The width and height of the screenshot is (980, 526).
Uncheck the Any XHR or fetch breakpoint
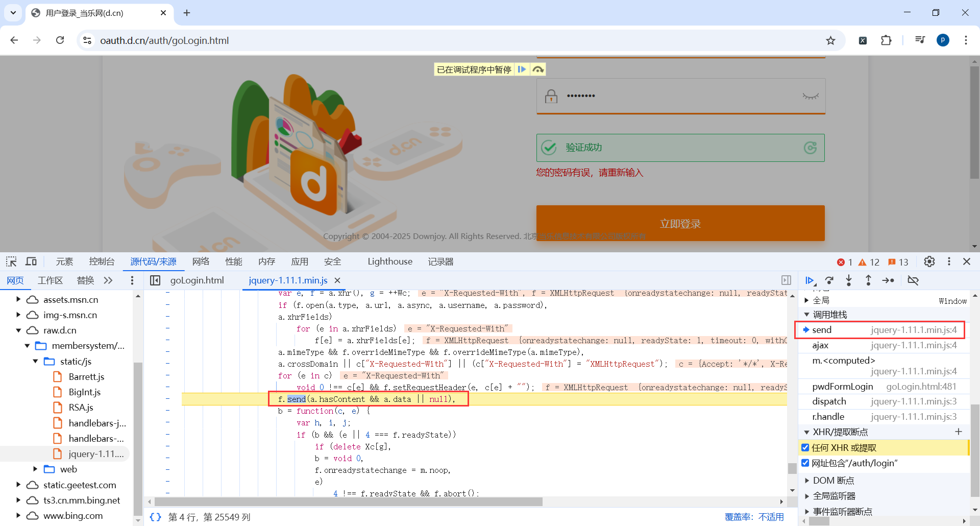pyautogui.click(x=805, y=448)
